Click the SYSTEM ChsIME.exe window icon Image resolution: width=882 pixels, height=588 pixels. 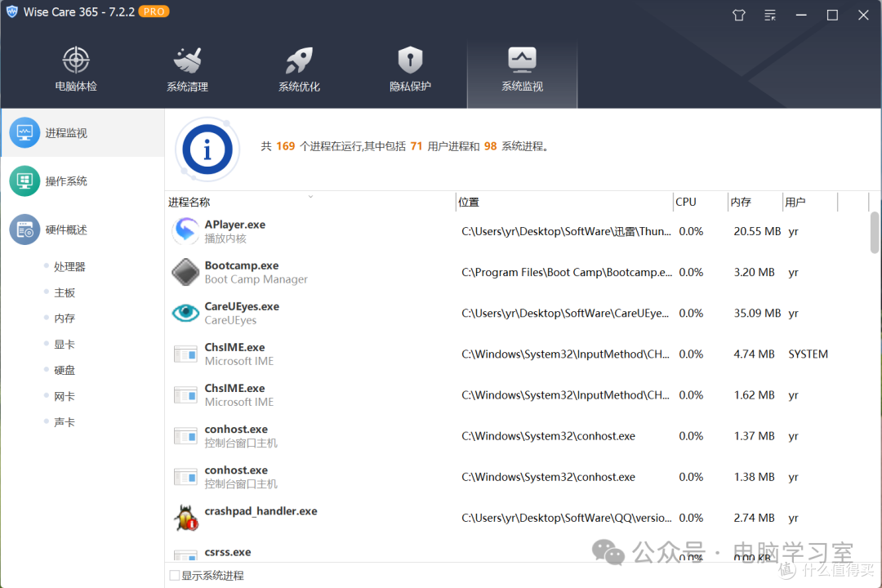pyautogui.click(x=185, y=354)
